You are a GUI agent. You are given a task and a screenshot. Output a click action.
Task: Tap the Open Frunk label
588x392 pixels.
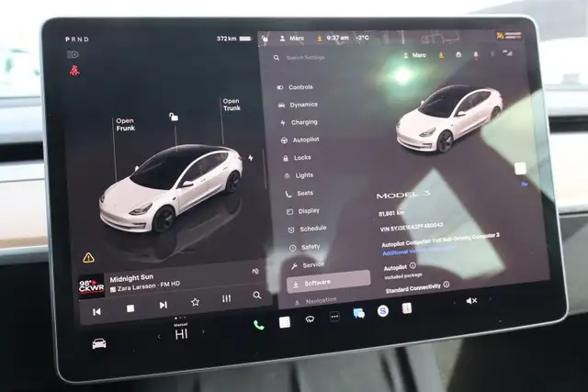pos(125,125)
